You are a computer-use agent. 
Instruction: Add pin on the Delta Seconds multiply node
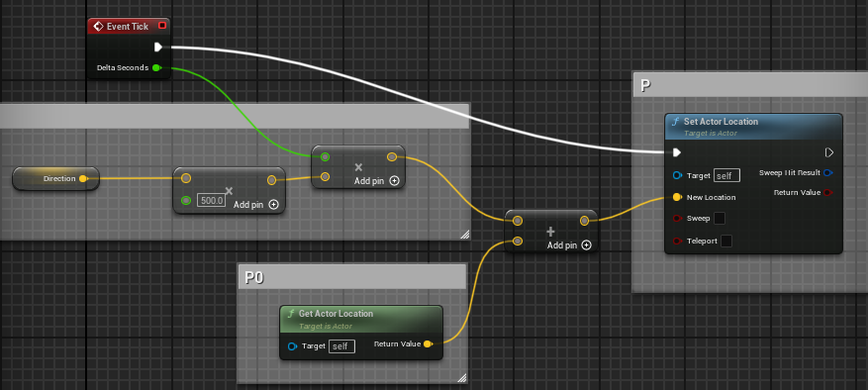pos(376,180)
